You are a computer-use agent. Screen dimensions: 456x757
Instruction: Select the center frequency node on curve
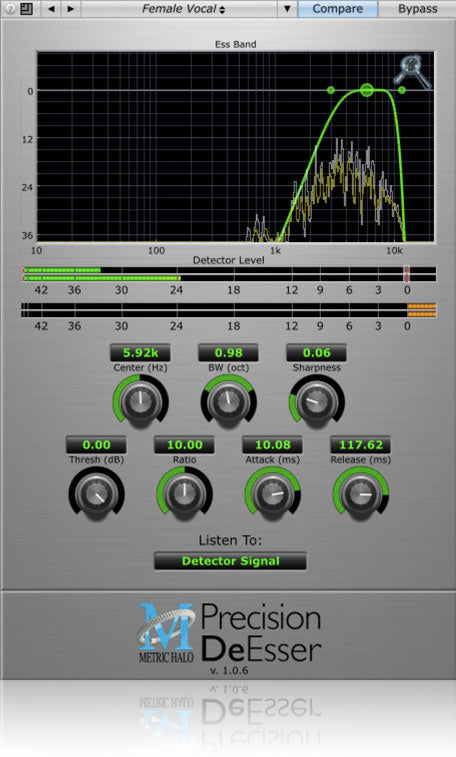tap(367, 90)
